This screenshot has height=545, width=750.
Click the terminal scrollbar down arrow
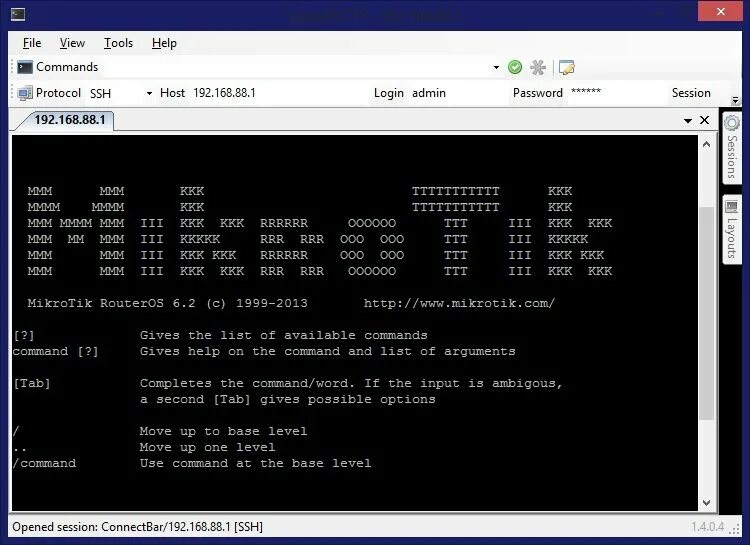click(706, 503)
